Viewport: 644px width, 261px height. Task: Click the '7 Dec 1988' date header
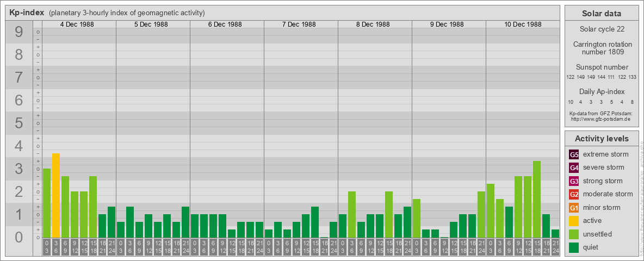coord(299,24)
